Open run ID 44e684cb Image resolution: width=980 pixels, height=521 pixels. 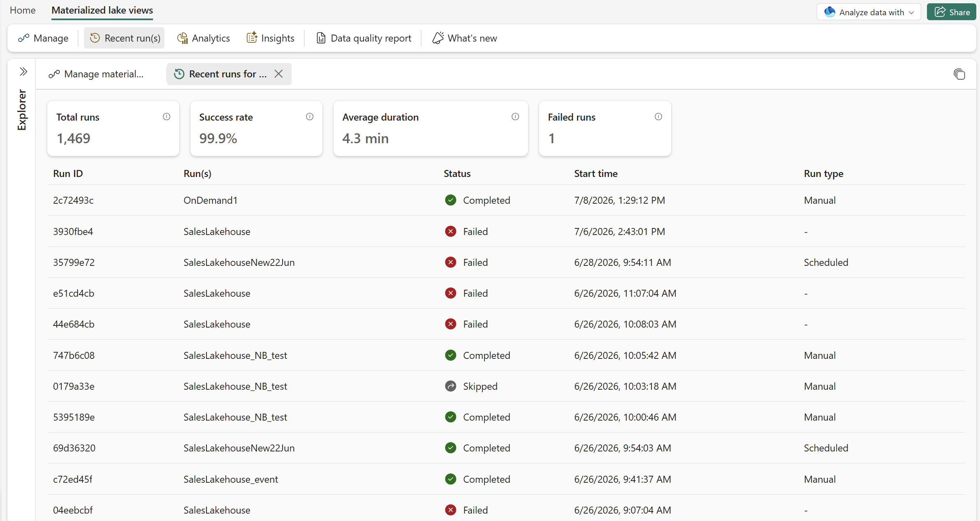coord(74,324)
